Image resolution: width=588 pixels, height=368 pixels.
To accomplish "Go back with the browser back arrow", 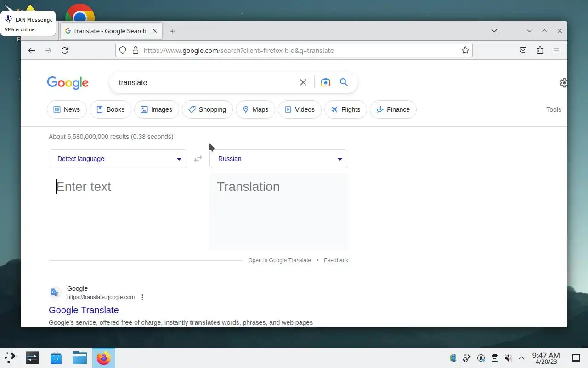I will [31, 51].
